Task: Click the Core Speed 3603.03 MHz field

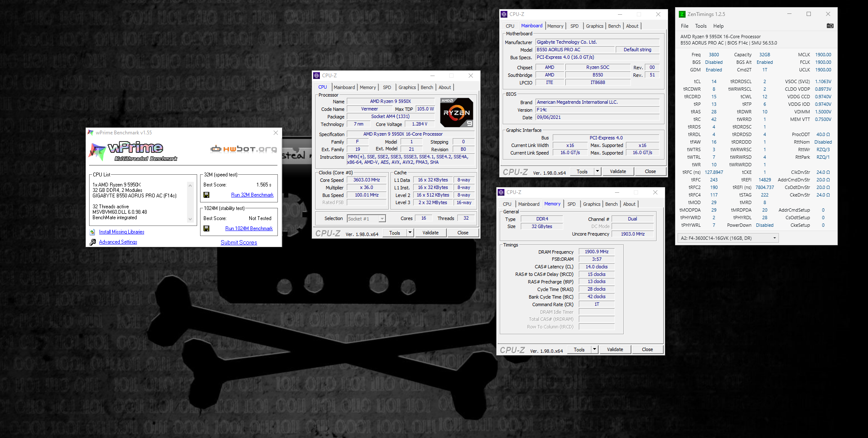Action: [367, 180]
